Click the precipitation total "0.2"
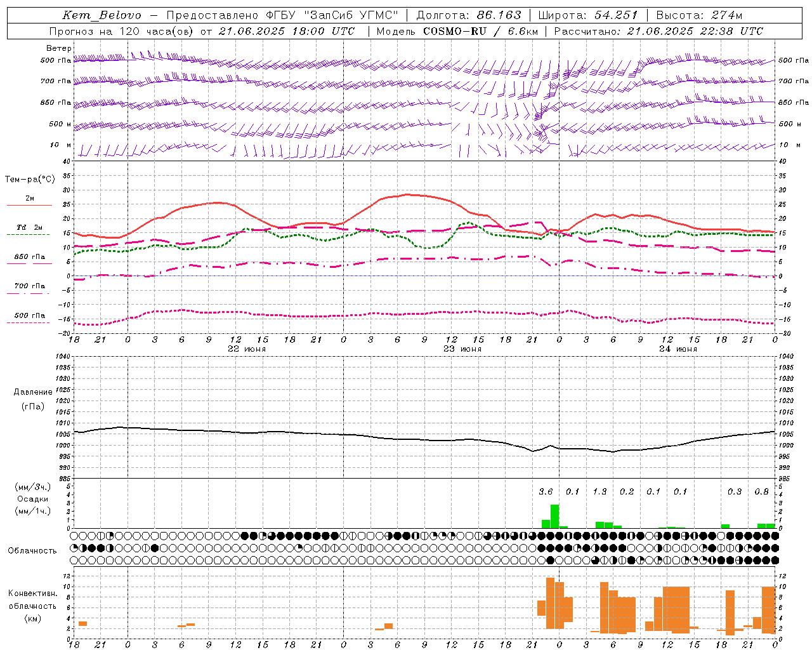Image resolution: width=812 pixels, height=650 pixels. 627,492
